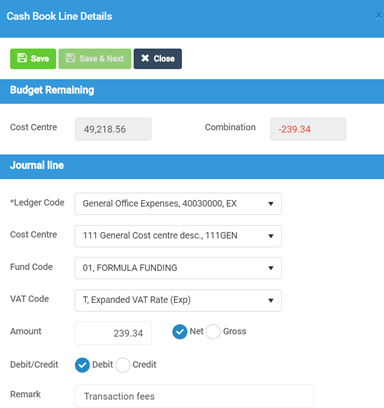Select the Net amount option

click(x=180, y=332)
